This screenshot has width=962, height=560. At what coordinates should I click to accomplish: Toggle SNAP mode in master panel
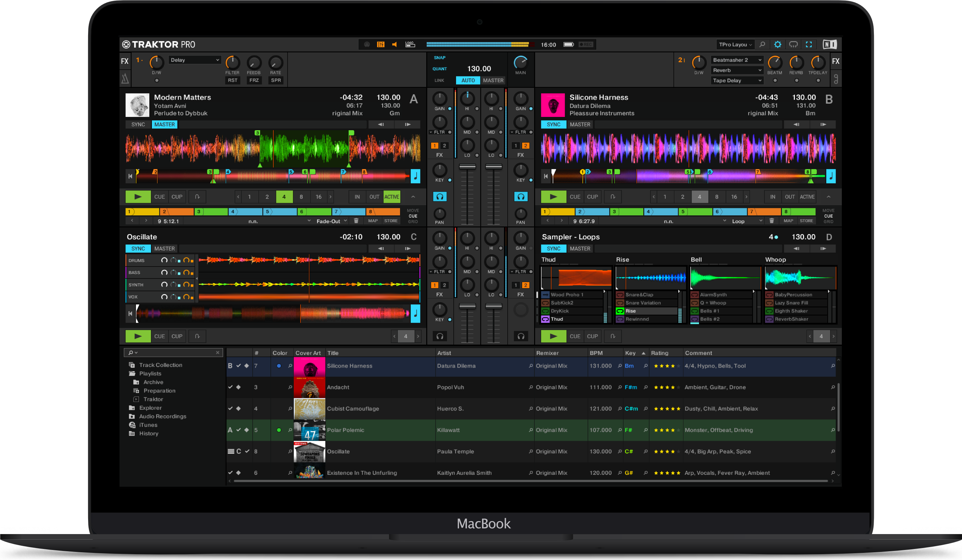coord(440,58)
